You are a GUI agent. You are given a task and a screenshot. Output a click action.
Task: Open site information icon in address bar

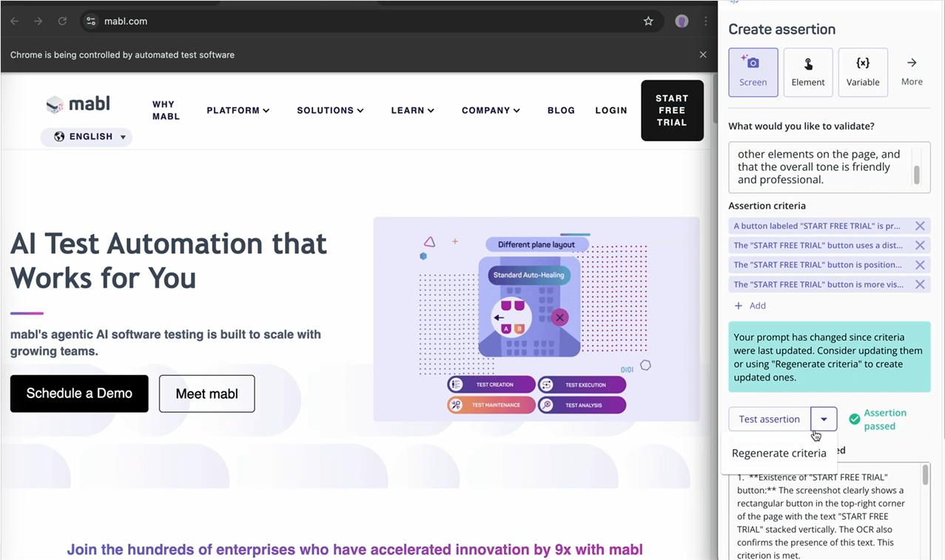(91, 21)
